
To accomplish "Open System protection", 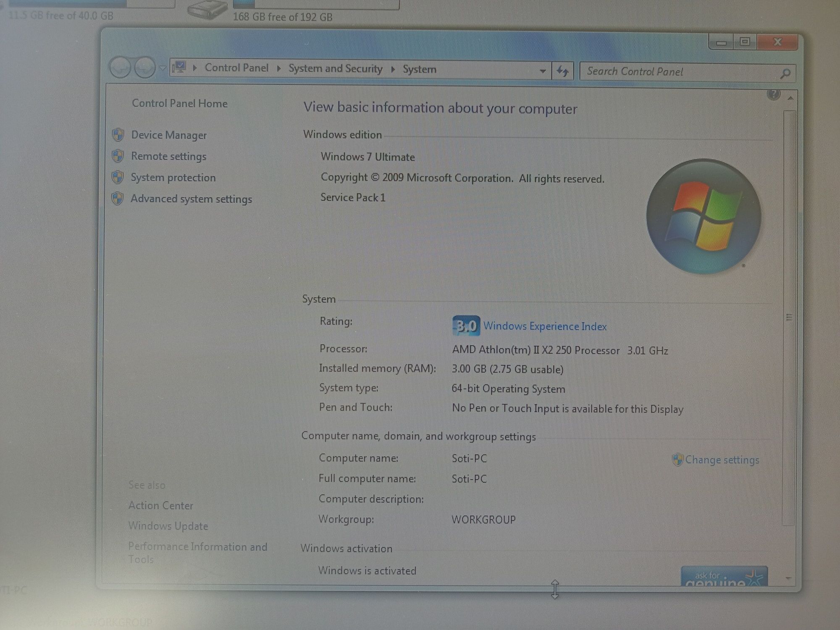I will [173, 178].
